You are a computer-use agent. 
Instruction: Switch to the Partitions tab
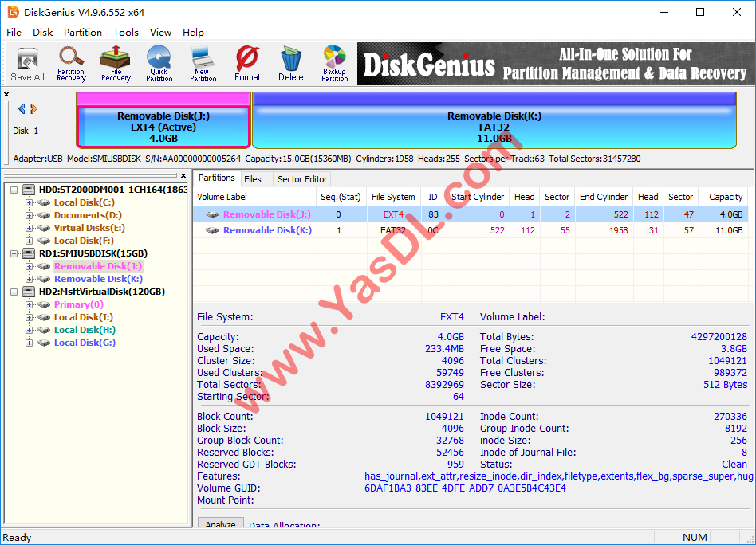216,178
